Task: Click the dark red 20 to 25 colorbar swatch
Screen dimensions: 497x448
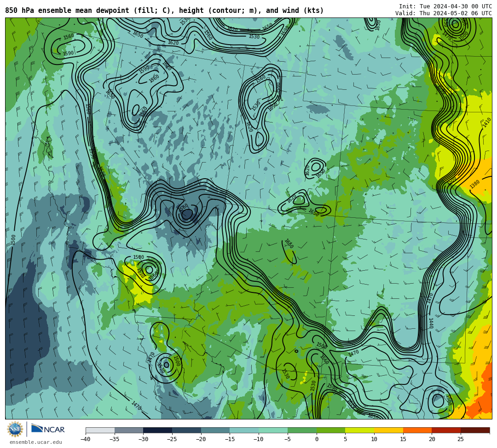Action: [446, 430]
